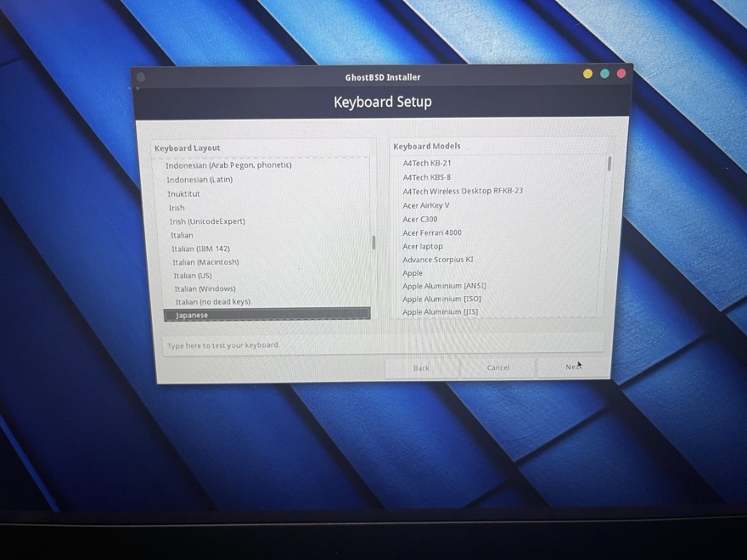This screenshot has height=560, width=747.
Task: Pick Apple Aluminium (ISO) model
Action: coord(441,299)
